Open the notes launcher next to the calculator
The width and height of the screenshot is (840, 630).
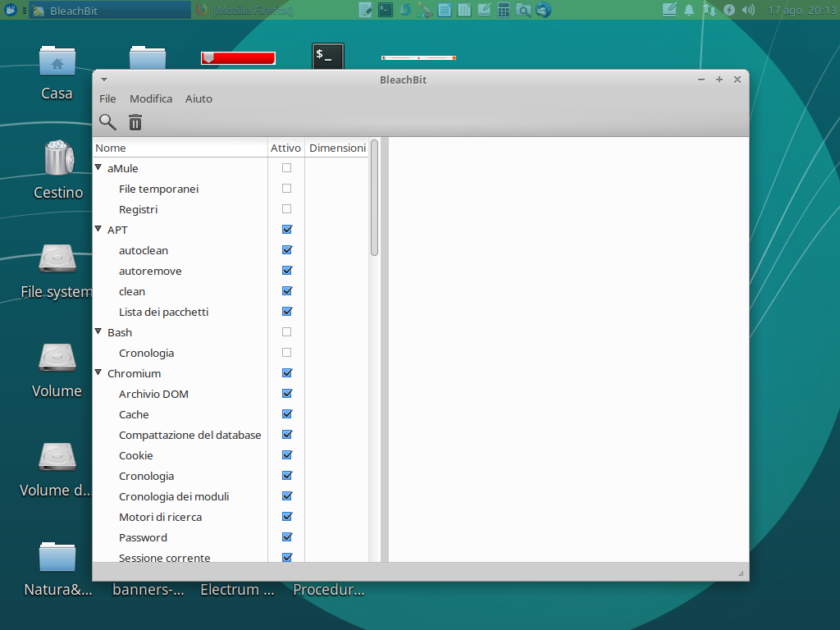click(x=484, y=10)
